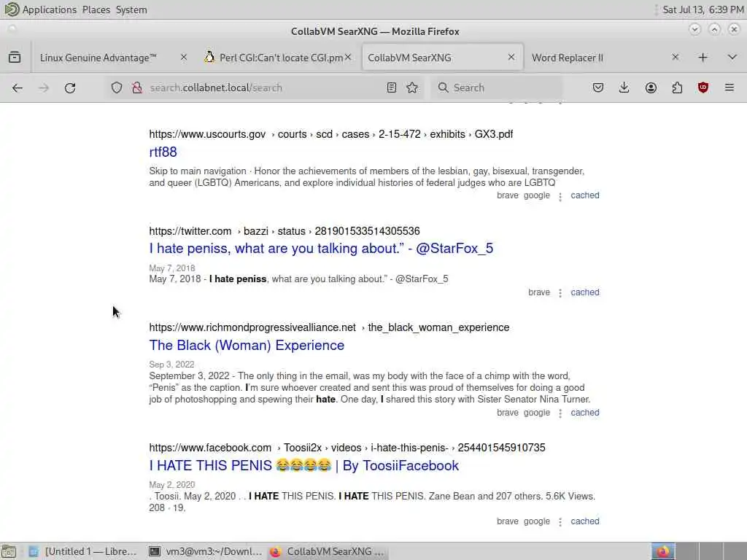Viewport: 747px width, 560px height.
Task: Open cached link for twitter.com result
Action: click(x=585, y=292)
